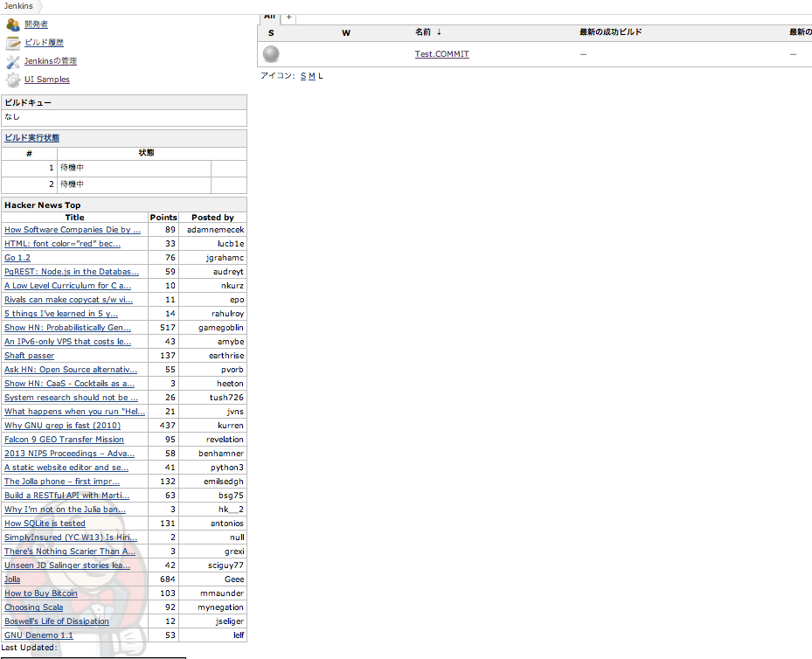Open 'What happens when you run "Hel...' link
This screenshot has width=812, height=659.
pyautogui.click(x=74, y=411)
